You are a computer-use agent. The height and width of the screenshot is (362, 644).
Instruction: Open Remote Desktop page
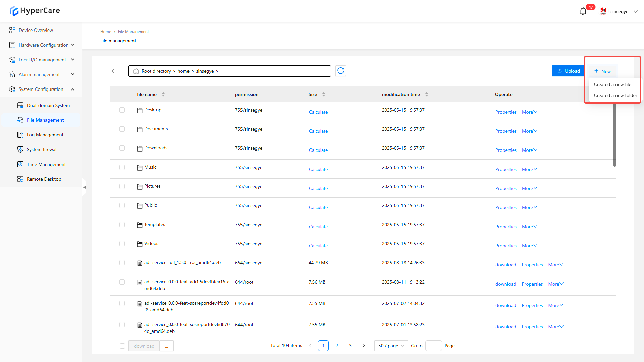(44, 179)
